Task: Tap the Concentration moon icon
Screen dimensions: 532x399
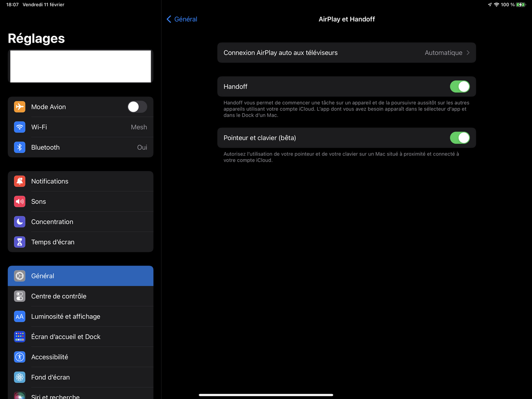Action: (20, 222)
